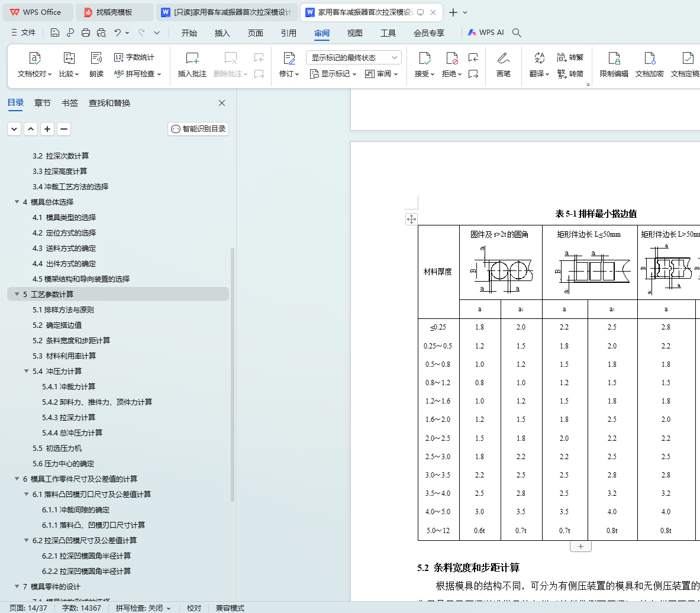Switch to the 插入 ribbon tab
Screen dimensions: 700x613
click(x=222, y=33)
